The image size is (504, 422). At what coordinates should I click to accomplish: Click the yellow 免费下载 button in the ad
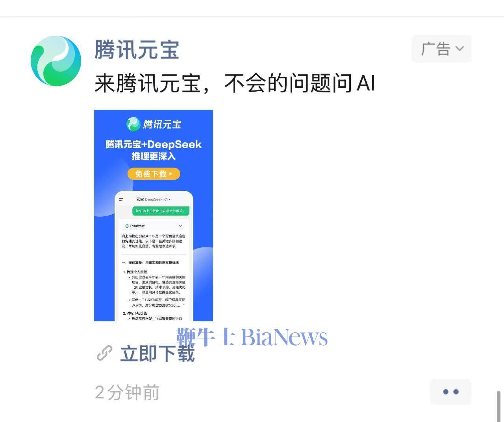[154, 174]
